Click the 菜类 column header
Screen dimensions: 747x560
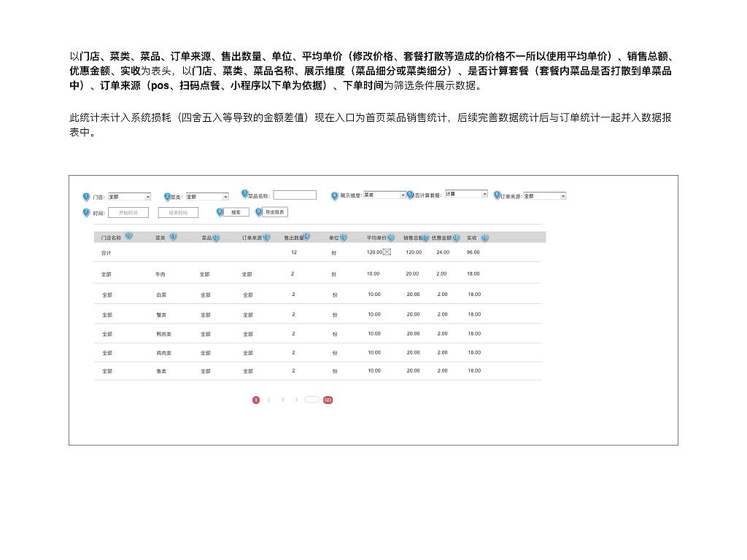tap(160, 238)
